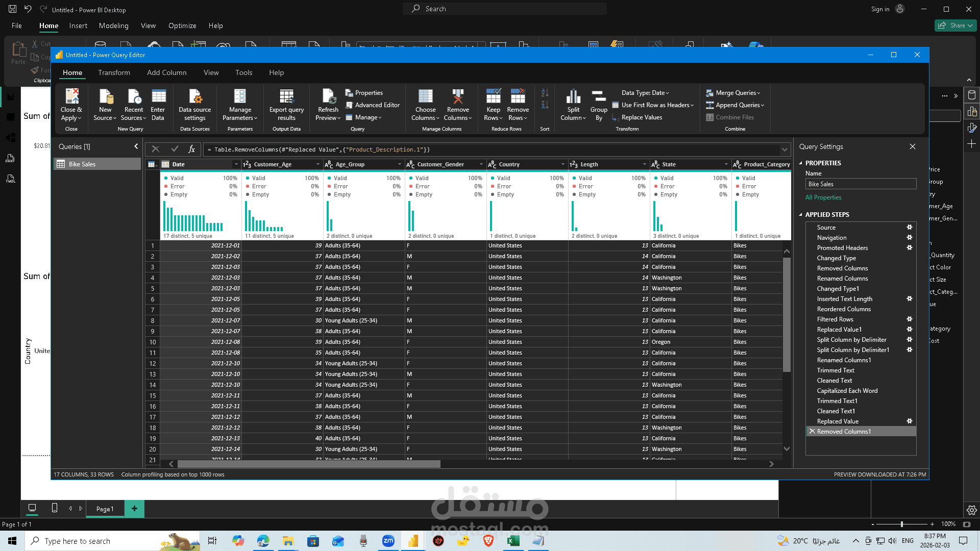This screenshot has height=551, width=980.
Task: Open the Data Type: Date dropdown
Action: (x=645, y=93)
